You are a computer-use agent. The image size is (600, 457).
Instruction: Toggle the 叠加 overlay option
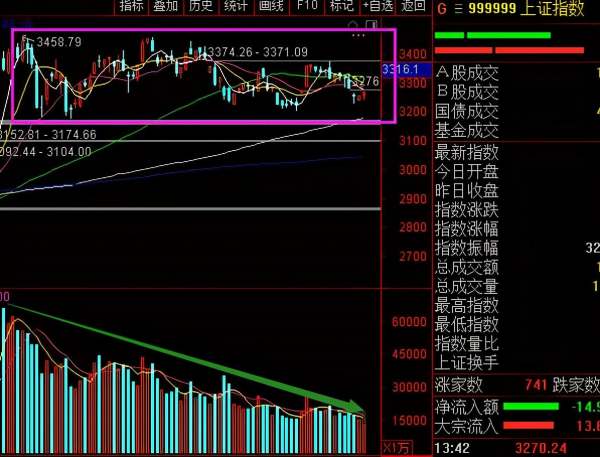[166, 7]
